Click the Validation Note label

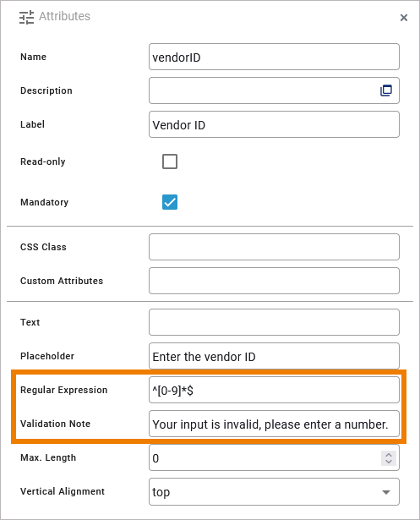click(x=56, y=424)
